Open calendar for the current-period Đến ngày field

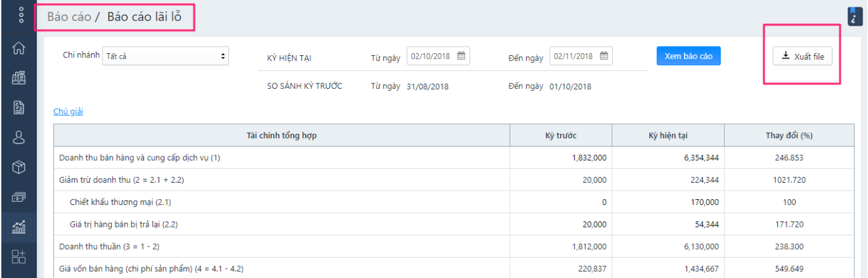point(604,56)
